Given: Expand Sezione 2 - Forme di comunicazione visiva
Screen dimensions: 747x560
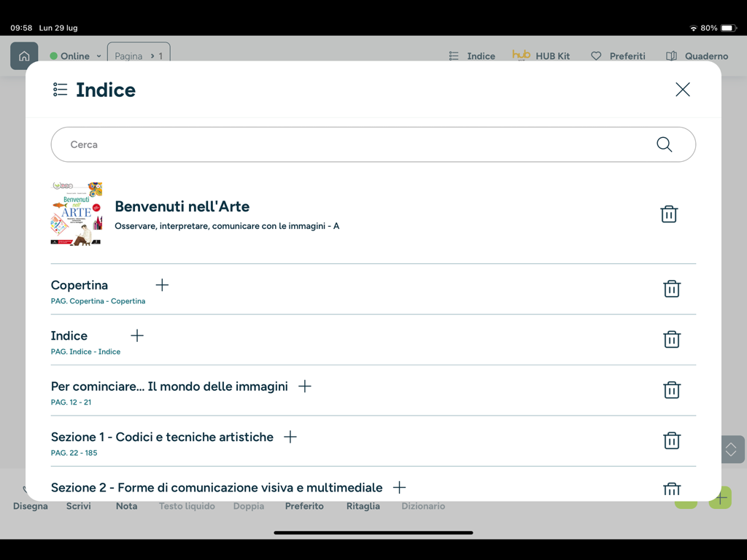Looking at the screenshot, I should click(x=399, y=487).
